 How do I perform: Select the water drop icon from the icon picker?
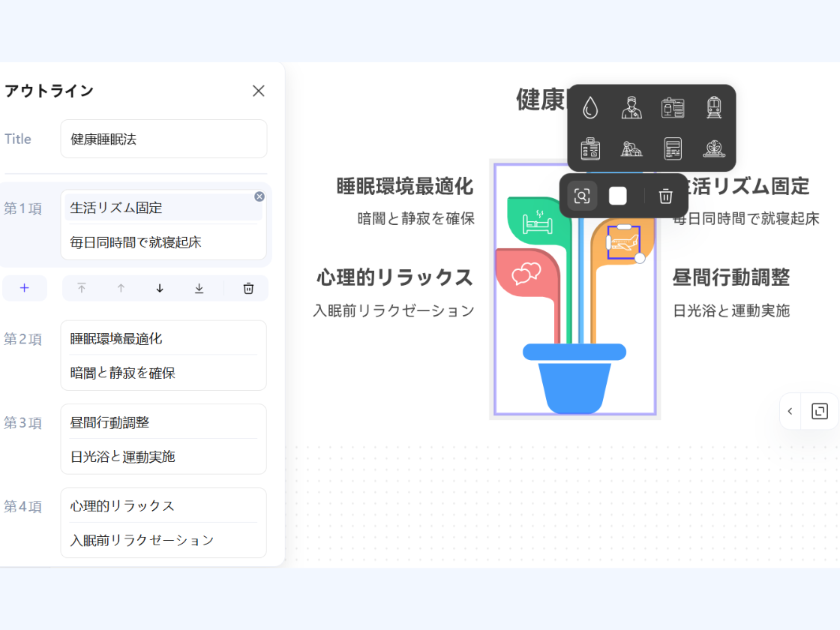[592, 107]
